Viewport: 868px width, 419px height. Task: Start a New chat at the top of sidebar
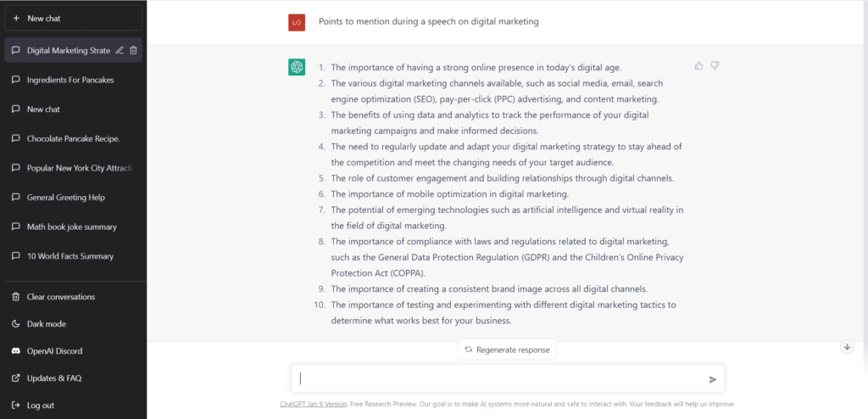tap(73, 19)
